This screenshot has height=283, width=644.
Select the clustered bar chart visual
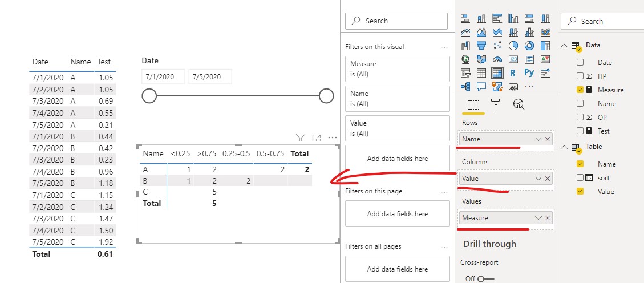pyautogui.click(x=497, y=18)
